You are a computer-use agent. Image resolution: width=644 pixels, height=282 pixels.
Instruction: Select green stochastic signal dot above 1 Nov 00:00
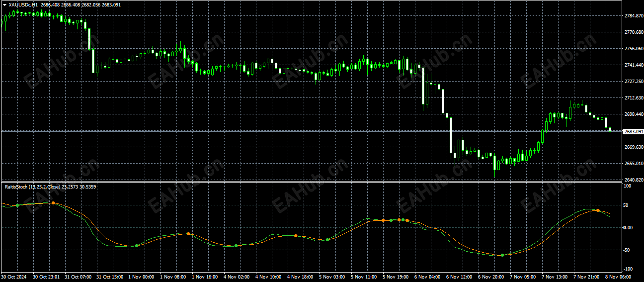[x=137, y=246]
